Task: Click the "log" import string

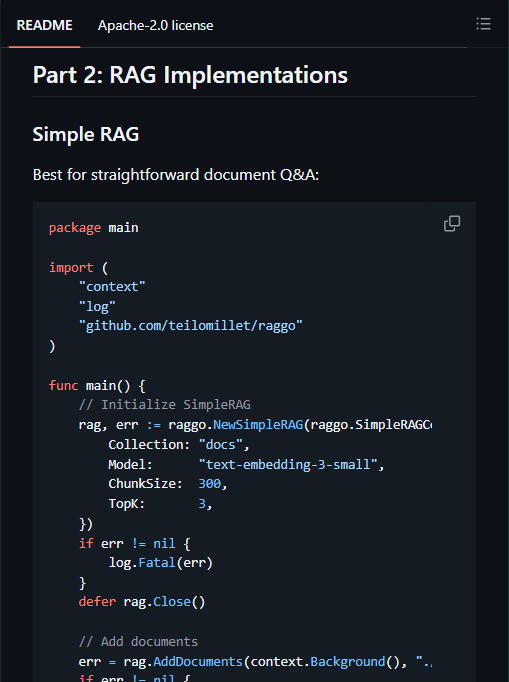Action: coord(97,307)
